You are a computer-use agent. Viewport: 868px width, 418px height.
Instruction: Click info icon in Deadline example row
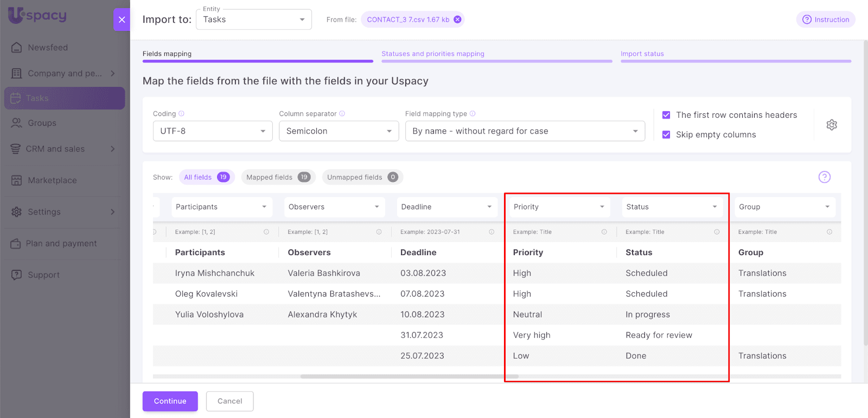pos(492,232)
